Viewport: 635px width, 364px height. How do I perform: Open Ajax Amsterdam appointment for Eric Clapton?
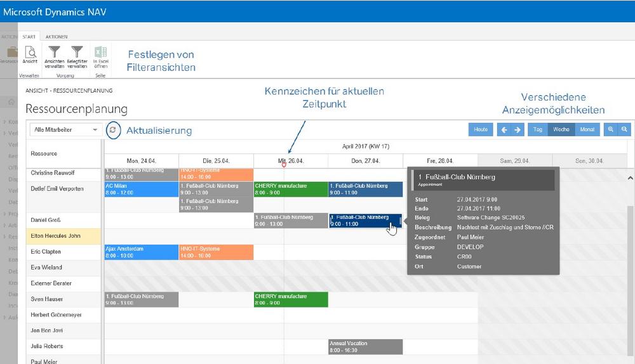click(x=142, y=252)
